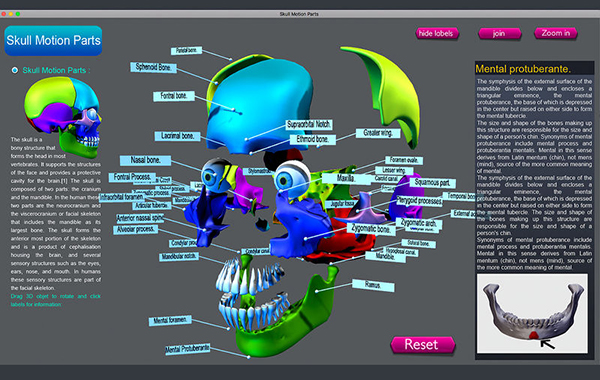
Task: Click the Fontral Process label
Action: click(x=132, y=177)
